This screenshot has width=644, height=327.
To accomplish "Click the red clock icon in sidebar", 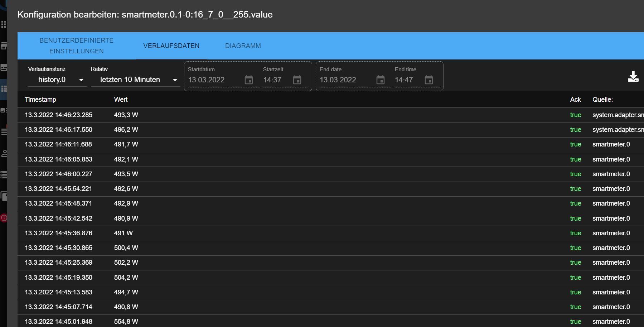I will 4,218.
